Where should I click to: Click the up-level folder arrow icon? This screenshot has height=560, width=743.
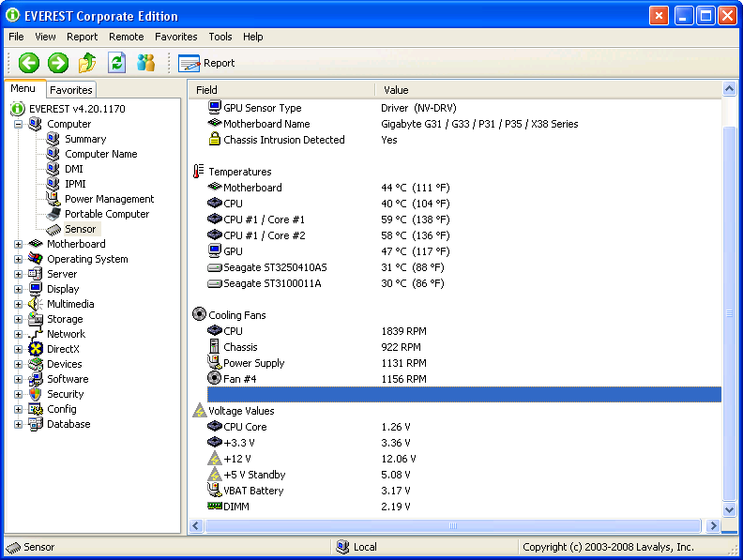tap(87, 63)
